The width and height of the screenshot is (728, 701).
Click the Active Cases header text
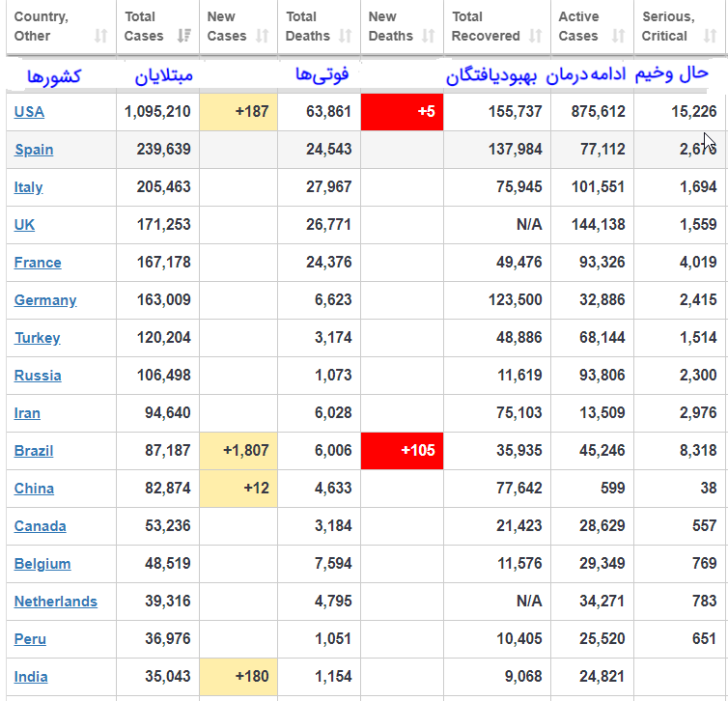[x=578, y=26]
